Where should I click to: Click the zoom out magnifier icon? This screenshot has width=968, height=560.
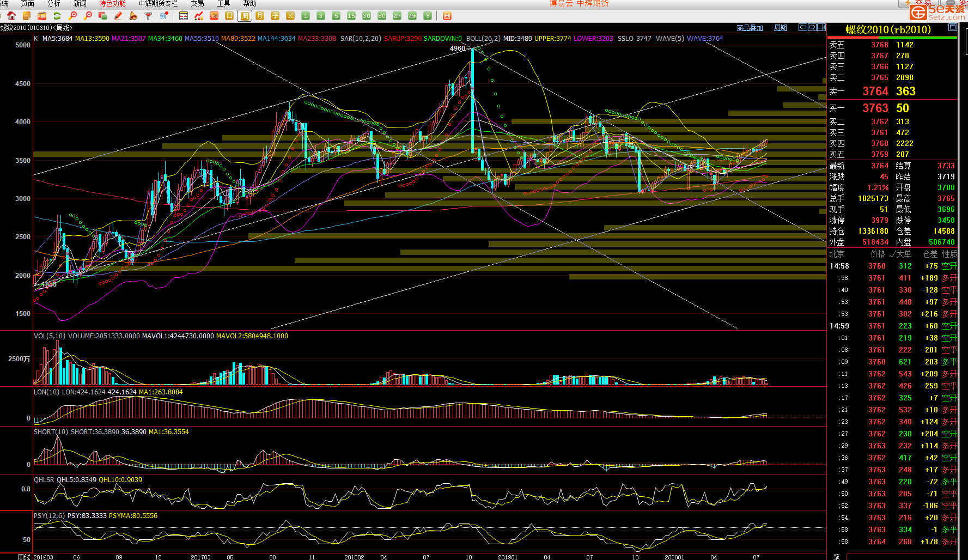click(x=88, y=16)
